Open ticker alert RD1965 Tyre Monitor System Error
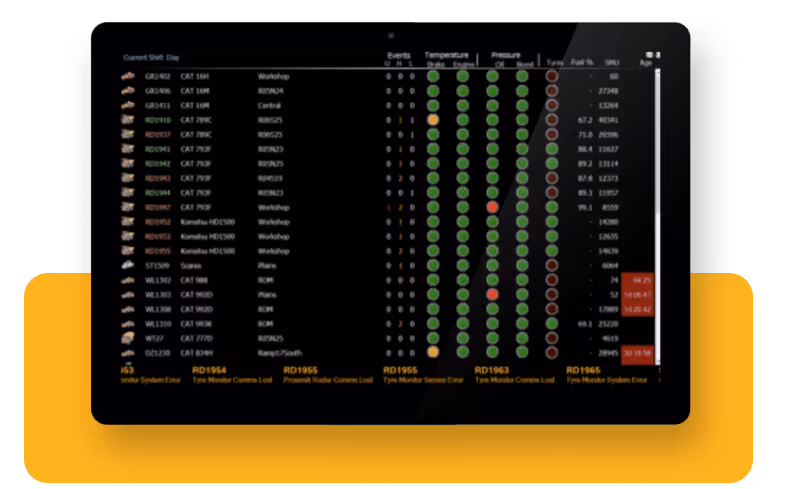The width and height of the screenshot is (792, 489). 607,375
